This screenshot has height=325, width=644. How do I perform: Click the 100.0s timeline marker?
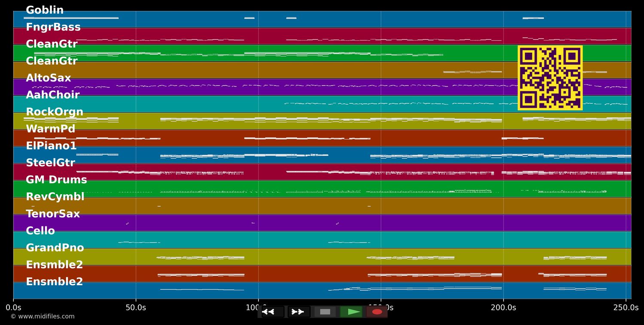click(259, 307)
